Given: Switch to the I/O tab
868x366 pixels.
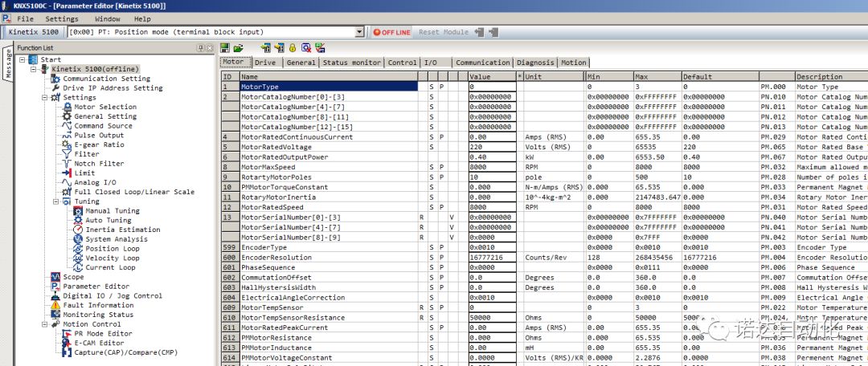Looking at the screenshot, I should tap(436, 63).
